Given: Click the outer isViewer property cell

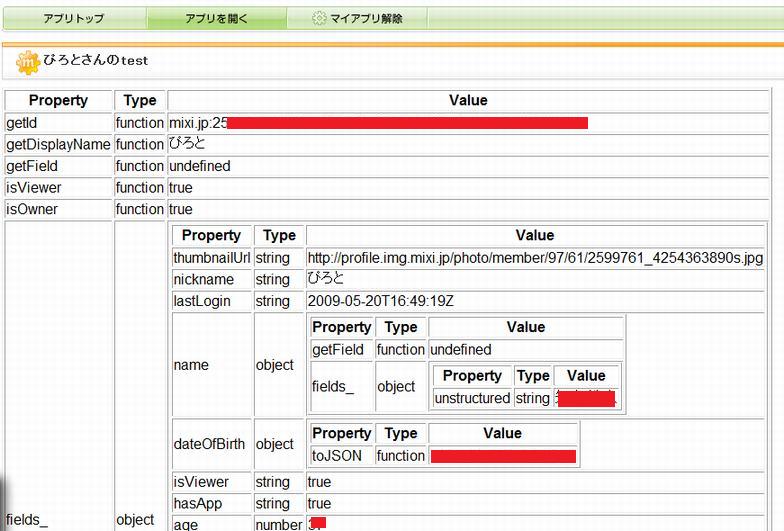Looking at the screenshot, I should click(58, 188).
